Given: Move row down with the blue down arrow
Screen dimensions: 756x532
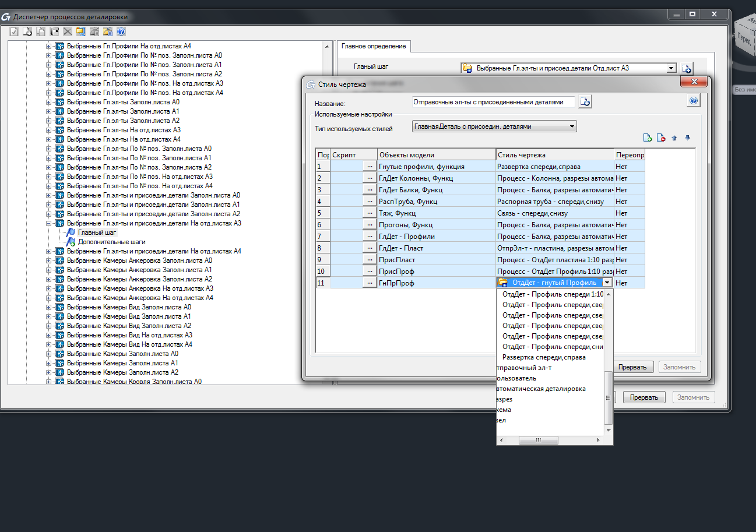Looking at the screenshot, I should pyautogui.click(x=687, y=138).
